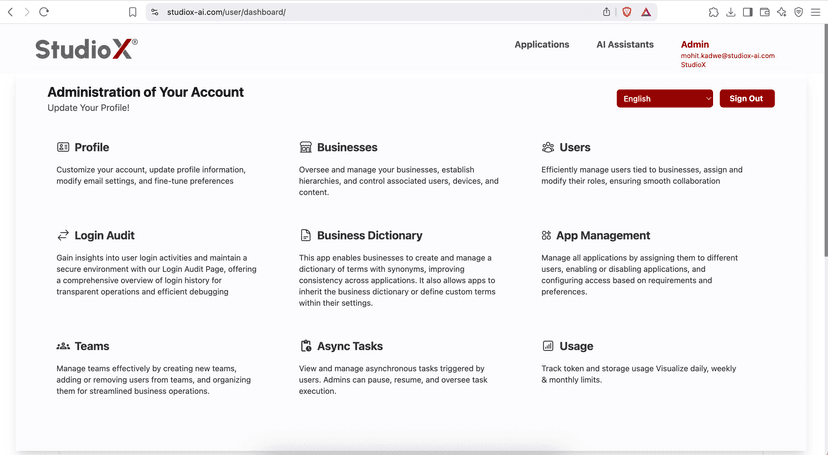The image size is (828, 455).
Task: Click the 'Manage teams effectively' description text
Action: [x=154, y=380]
